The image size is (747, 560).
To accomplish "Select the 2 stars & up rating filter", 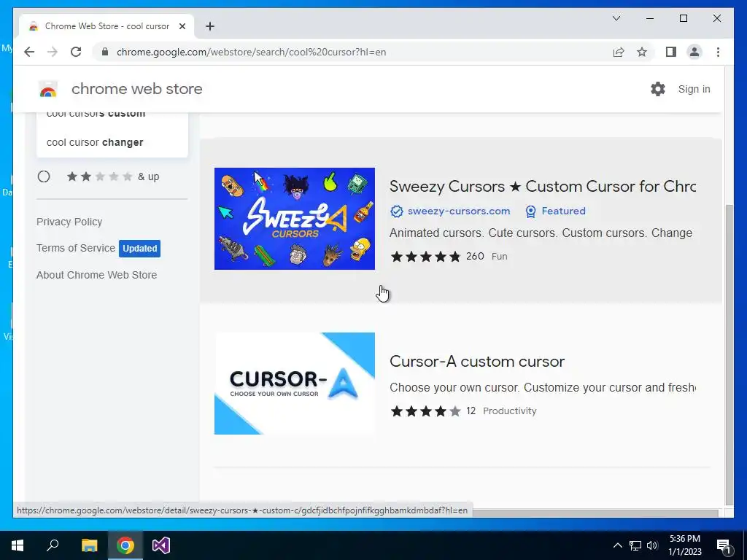I will 44,176.
